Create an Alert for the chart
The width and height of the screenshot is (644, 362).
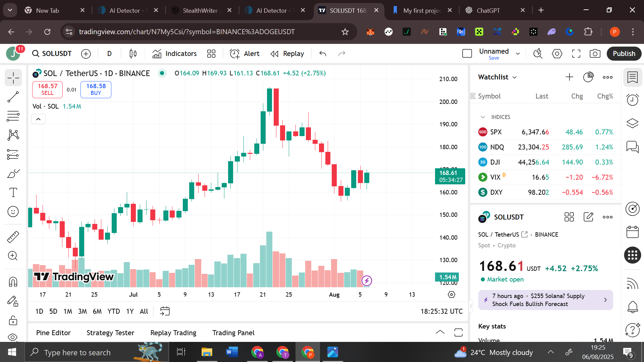pyautogui.click(x=245, y=54)
